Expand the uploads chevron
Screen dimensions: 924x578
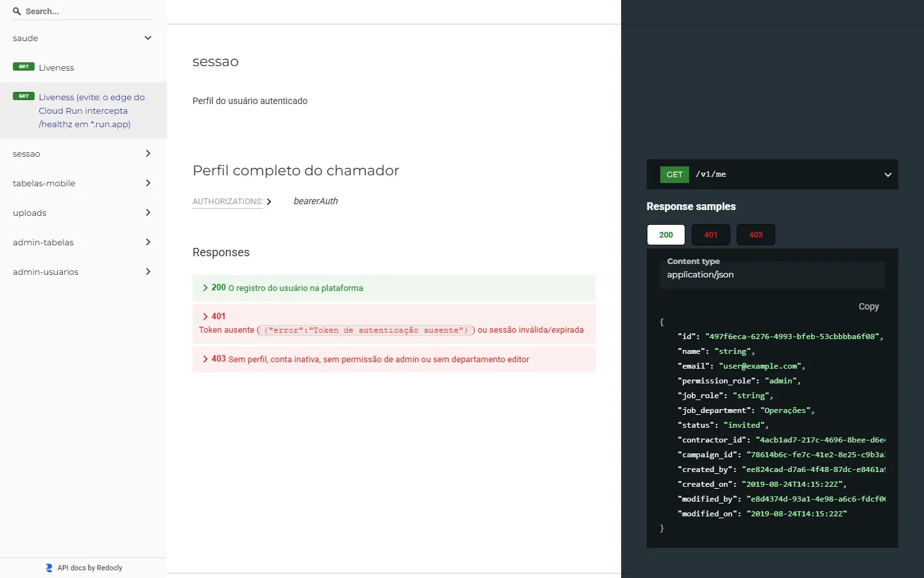tap(148, 213)
